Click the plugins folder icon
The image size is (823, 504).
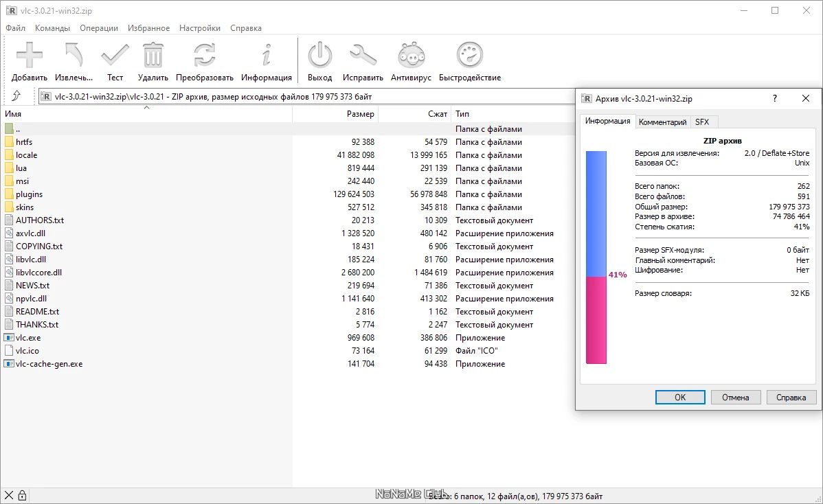[9, 194]
